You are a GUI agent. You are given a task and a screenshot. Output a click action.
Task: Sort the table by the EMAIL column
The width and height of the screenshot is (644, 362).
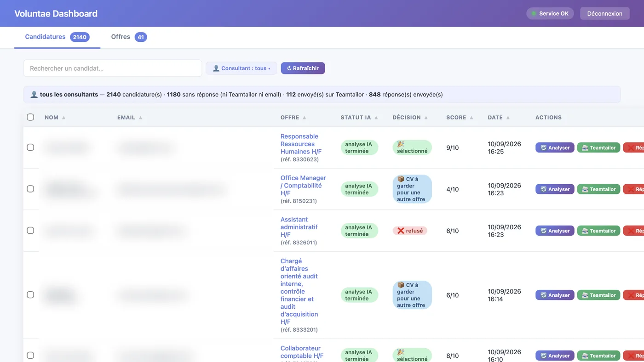click(130, 118)
